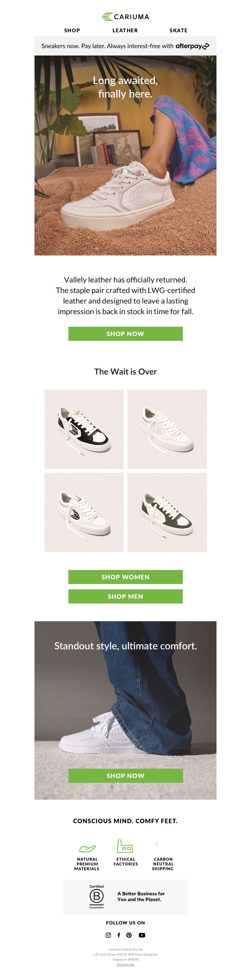Click the Ethical Factories building icon

click(x=125, y=846)
